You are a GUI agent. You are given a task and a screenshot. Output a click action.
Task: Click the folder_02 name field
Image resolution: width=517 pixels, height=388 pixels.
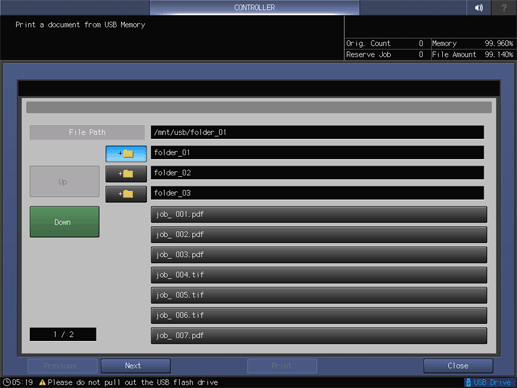[x=317, y=173]
